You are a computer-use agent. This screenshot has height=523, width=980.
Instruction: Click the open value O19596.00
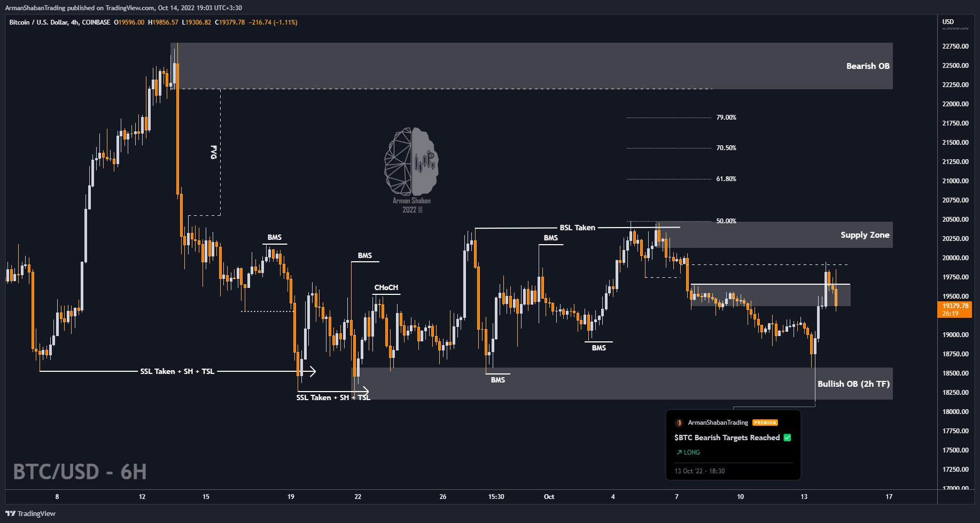(x=129, y=22)
